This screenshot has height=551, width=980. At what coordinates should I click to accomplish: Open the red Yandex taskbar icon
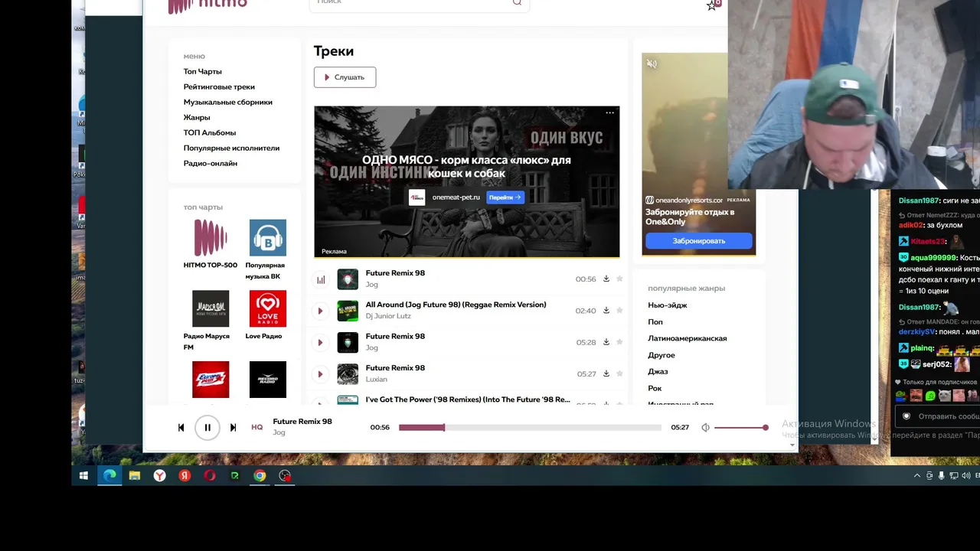point(185,475)
